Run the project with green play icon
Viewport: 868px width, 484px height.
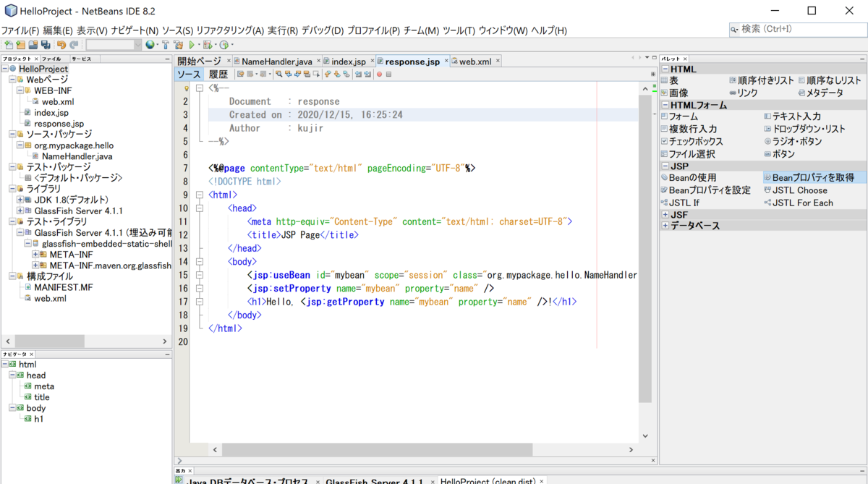point(192,45)
